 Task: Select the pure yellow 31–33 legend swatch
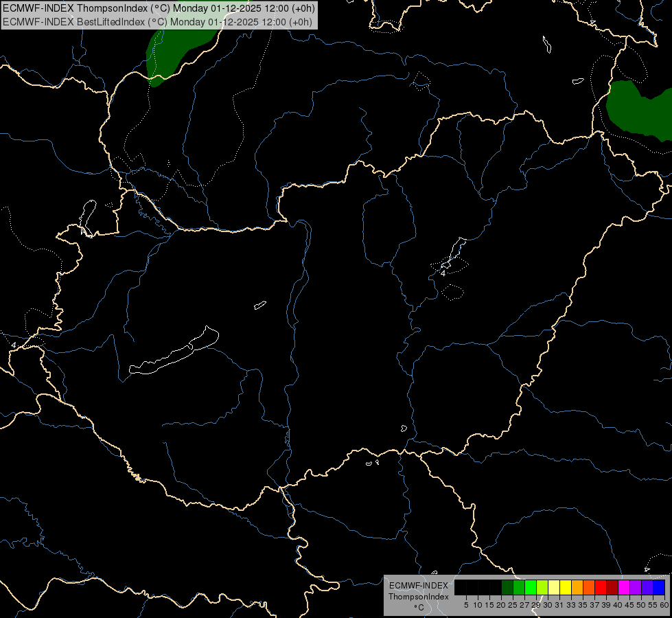566,587
